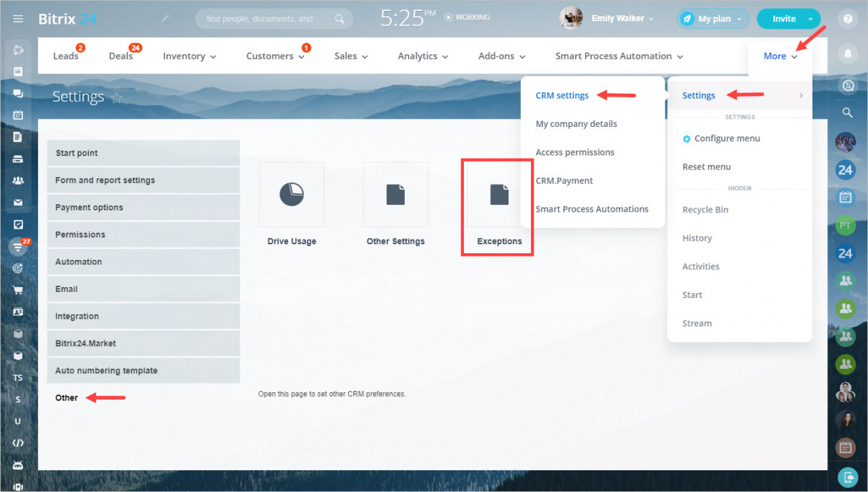This screenshot has height=492, width=868.
Task: Select Form and report settings section
Action: click(143, 181)
